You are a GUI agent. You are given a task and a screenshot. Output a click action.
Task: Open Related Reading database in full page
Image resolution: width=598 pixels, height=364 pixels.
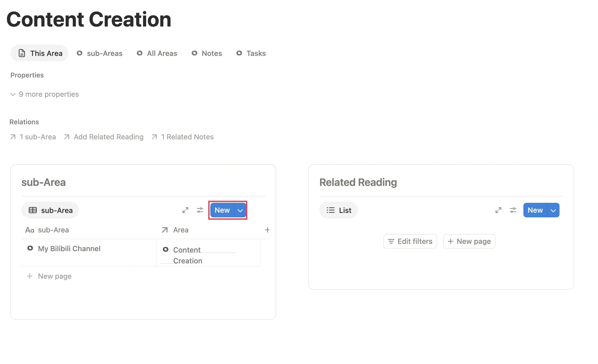(498, 210)
